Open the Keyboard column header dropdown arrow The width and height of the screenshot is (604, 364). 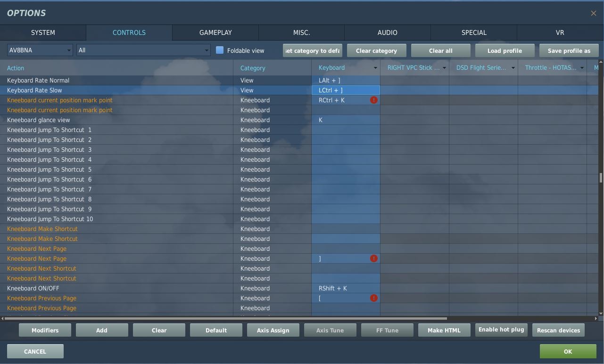[375, 68]
